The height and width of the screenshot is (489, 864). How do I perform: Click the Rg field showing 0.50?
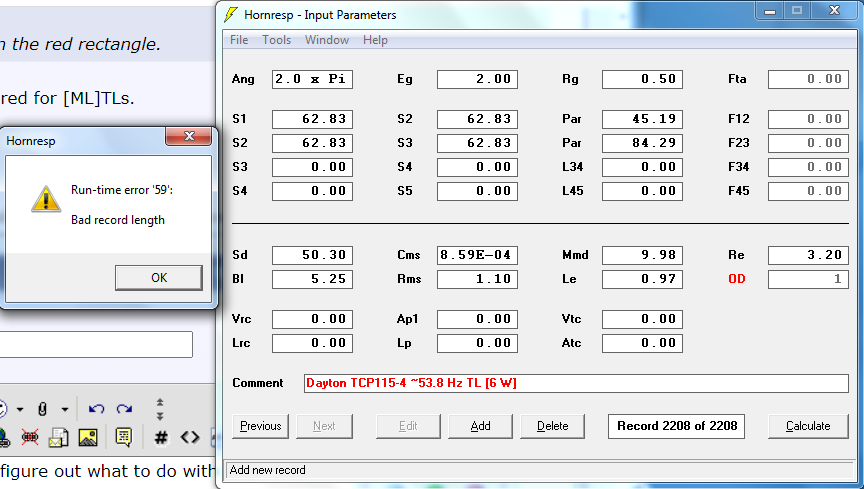(x=642, y=79)
